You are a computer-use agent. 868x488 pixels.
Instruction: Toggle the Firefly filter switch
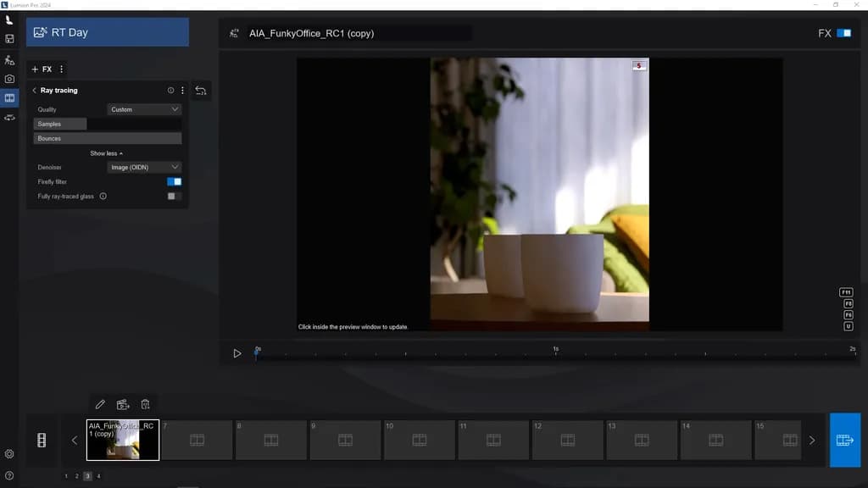pyautogui.click(x=174, y=182)
